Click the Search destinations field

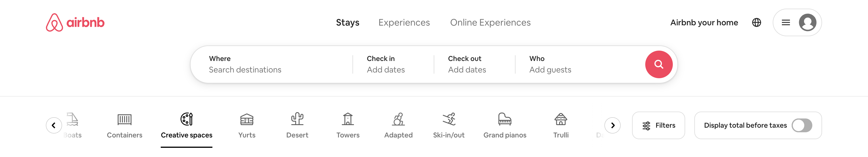point(272,64)
